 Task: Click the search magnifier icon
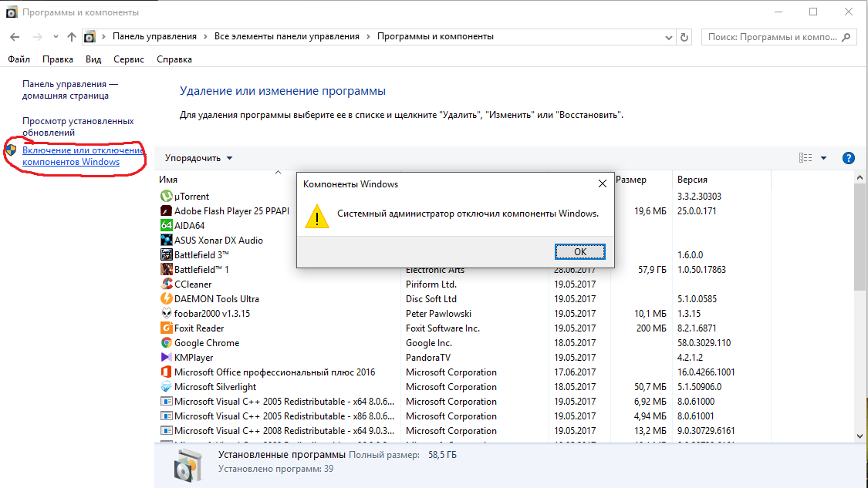[x=846, y=37]
